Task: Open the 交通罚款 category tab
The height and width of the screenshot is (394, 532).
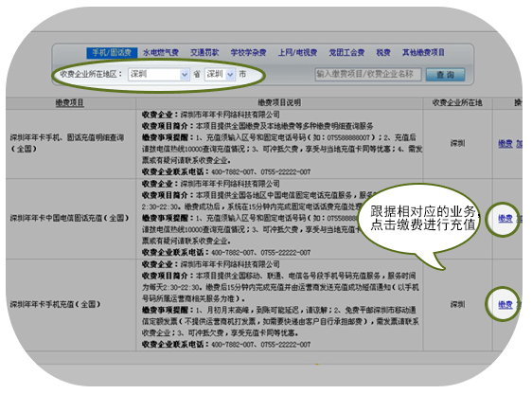Action: point(204,53)
